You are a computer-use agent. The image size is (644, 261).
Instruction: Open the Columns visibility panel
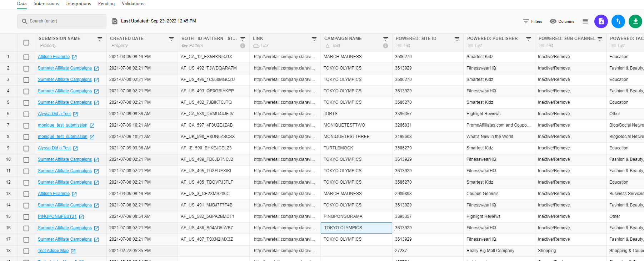pyautogui.click(x=562, y=21)
